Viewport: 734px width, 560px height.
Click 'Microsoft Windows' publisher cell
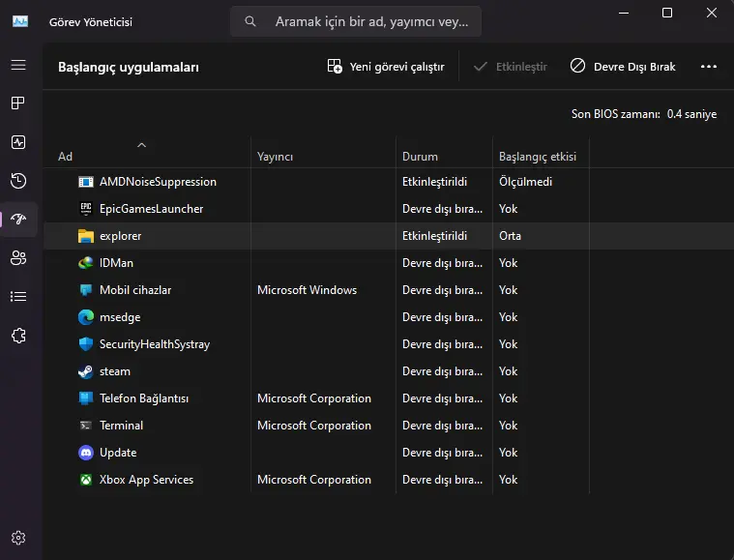[307, 290]
